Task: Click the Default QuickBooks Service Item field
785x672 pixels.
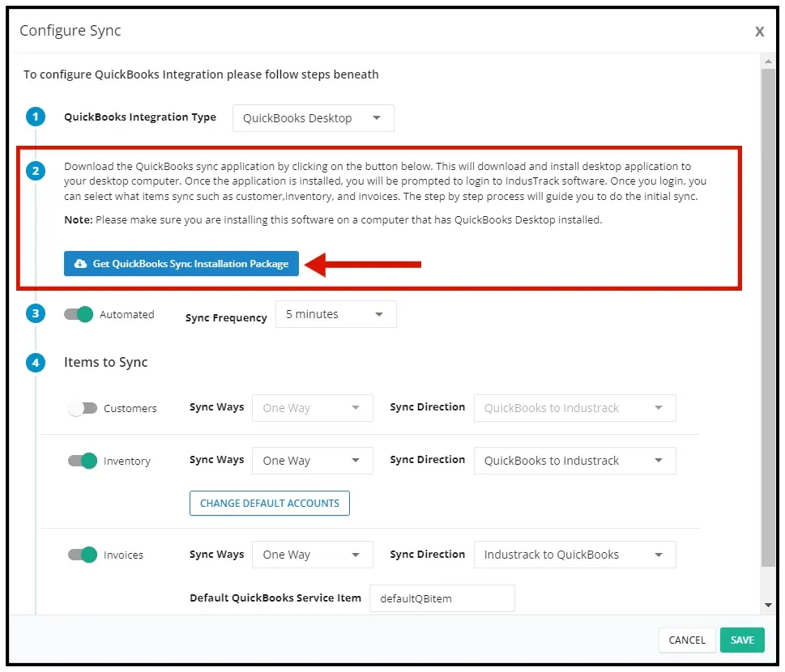Action: point(442,598)
